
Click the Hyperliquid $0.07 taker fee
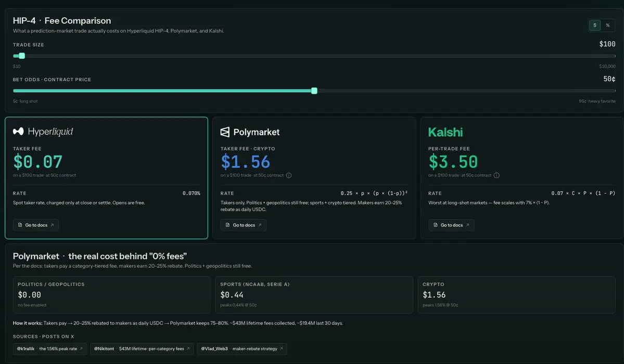[38, 162]
